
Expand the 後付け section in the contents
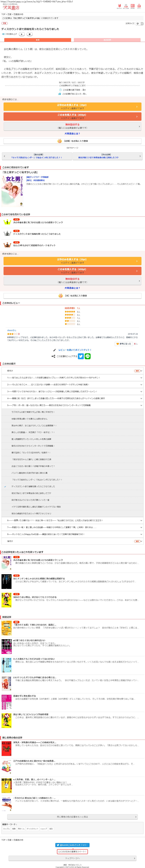click(x=72, y=541)
